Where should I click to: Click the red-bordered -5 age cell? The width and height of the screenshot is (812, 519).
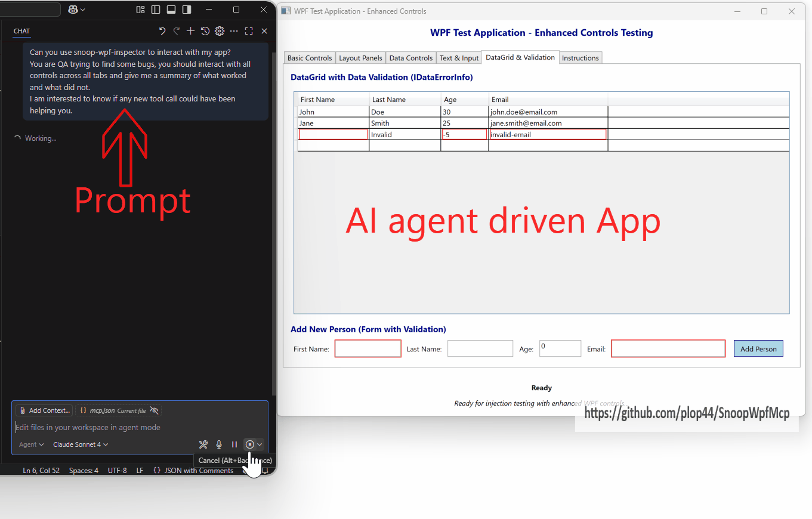tap(464, 134)
